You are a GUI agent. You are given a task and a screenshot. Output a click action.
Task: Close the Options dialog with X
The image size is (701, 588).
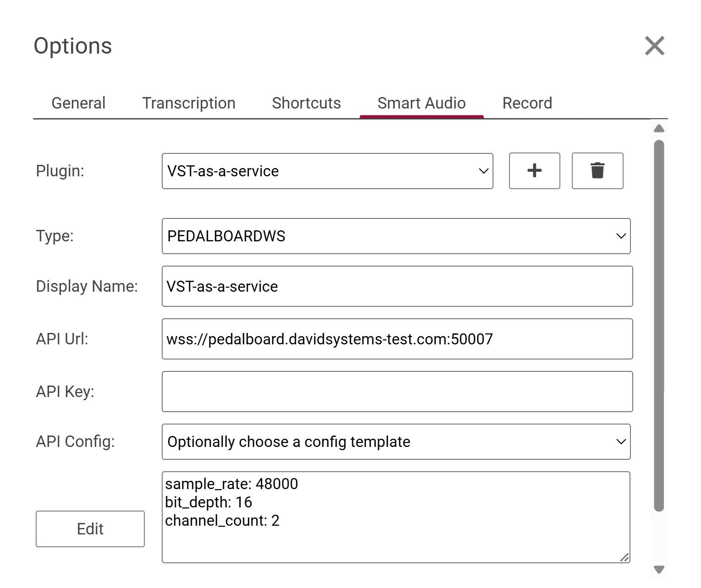654,46
